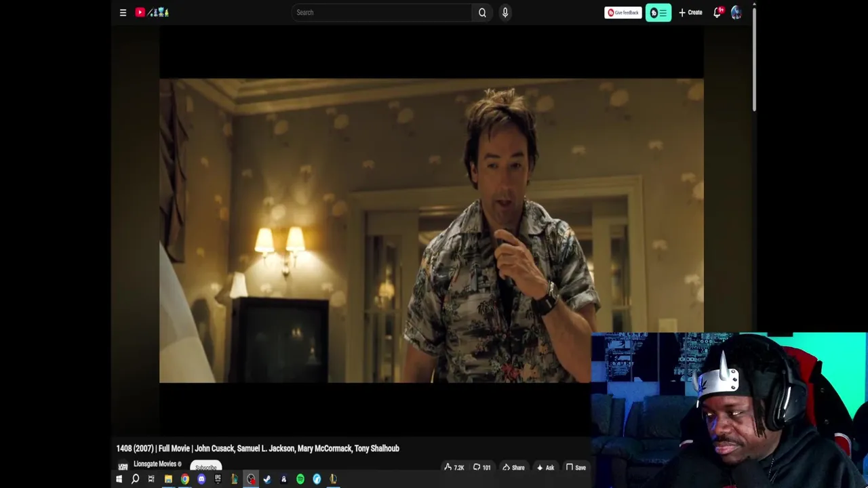The image size is (868, 488).
Task: Open the account avatar menu
Action: (x=736, y=12)
